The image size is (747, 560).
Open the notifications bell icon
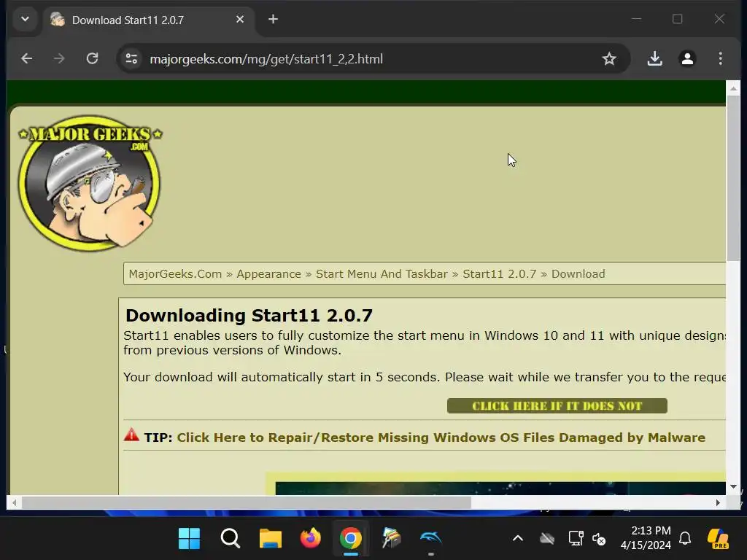[x=685, y=538]
